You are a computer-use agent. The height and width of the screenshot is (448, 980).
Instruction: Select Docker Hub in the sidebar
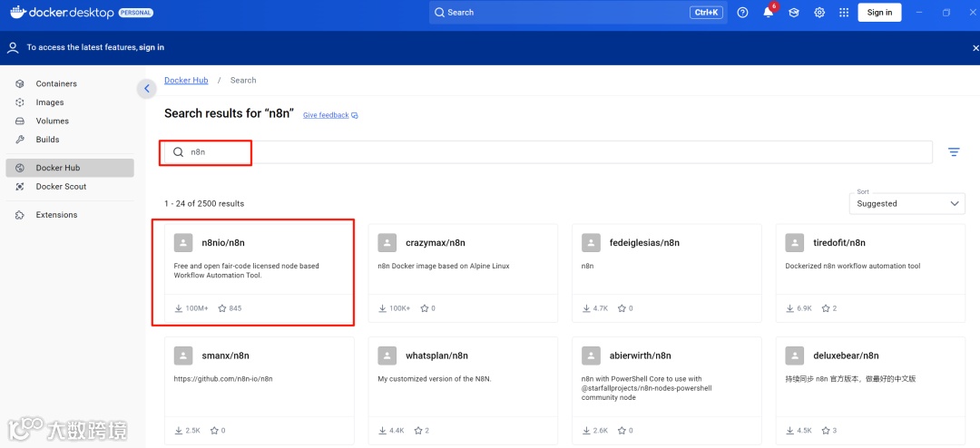coord(70,168)
